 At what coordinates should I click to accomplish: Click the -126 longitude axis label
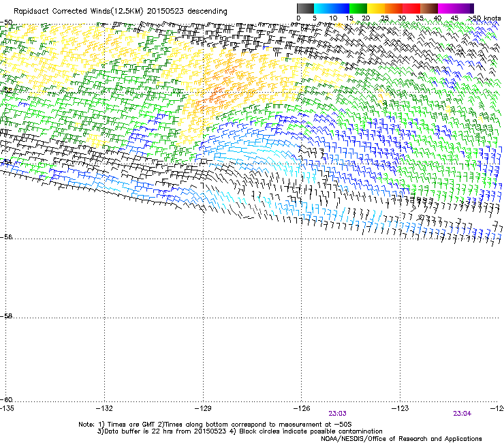tap(302, 408)
